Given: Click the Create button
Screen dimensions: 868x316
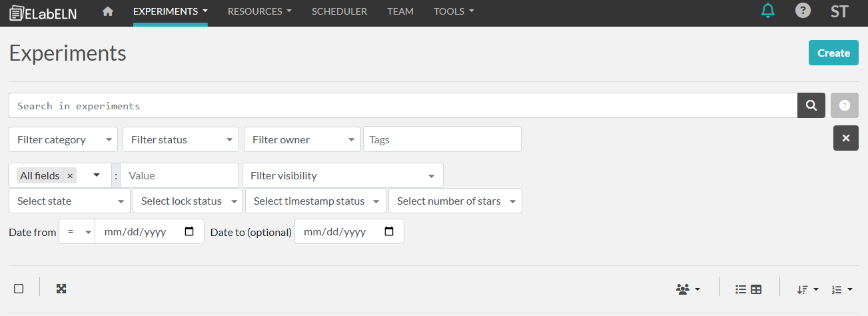Looking at the screenshot, I should tap(833, 53).
